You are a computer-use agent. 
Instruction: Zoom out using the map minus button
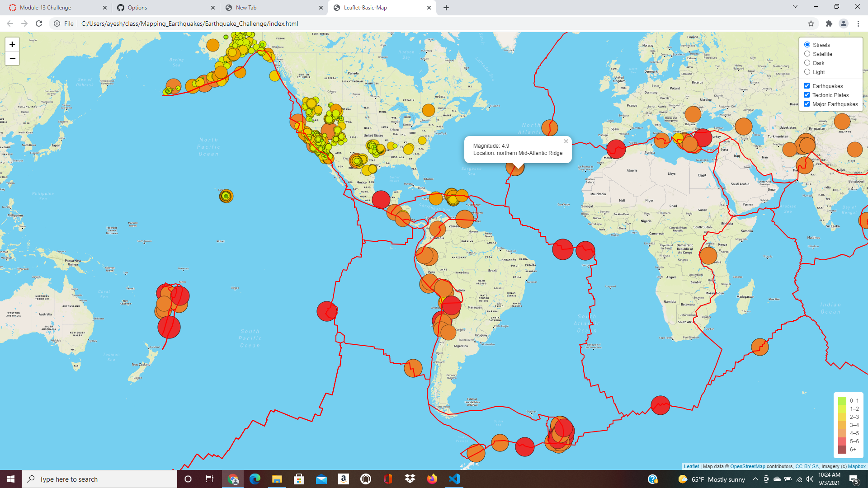click(12, 58)
